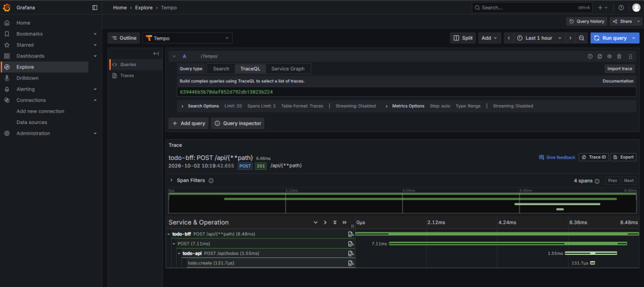Open Add new connection link
The image size is (644, 287).
[x=40, y=111]
